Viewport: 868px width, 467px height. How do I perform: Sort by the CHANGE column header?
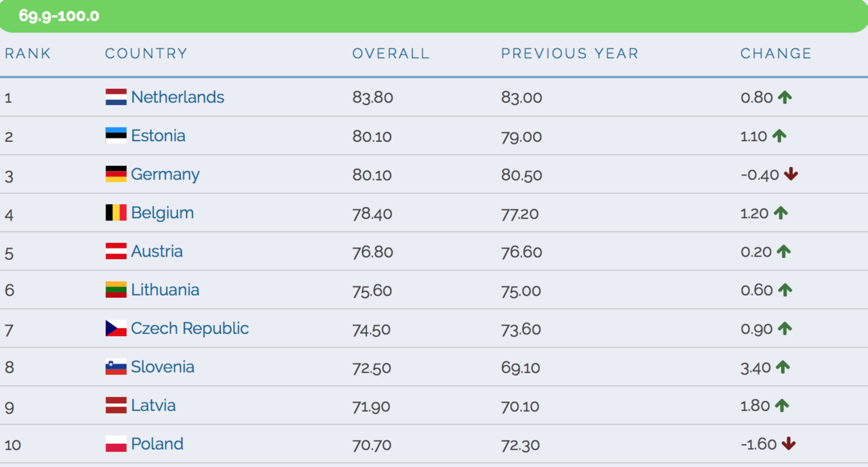[x=776, y=54]
